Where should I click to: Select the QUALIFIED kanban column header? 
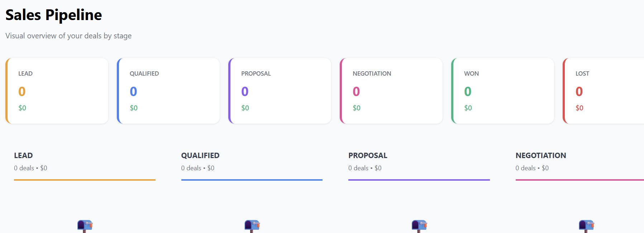[x=200, y=156]
